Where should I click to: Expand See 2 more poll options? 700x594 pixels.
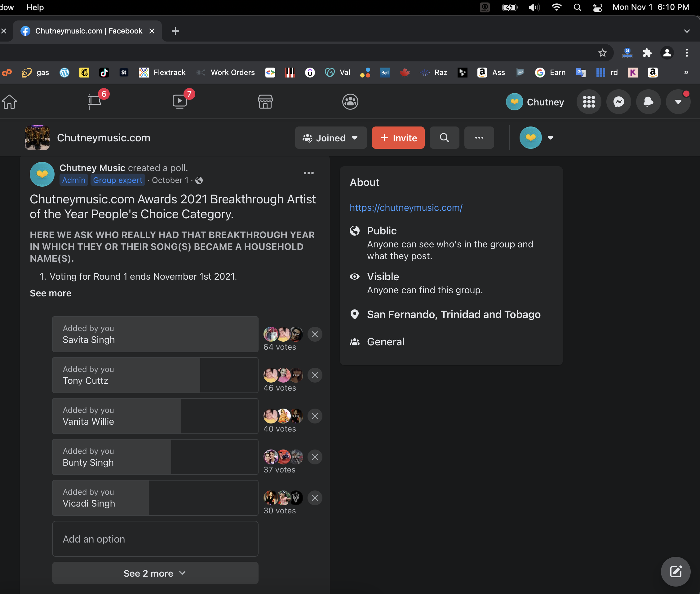[155, 573]
